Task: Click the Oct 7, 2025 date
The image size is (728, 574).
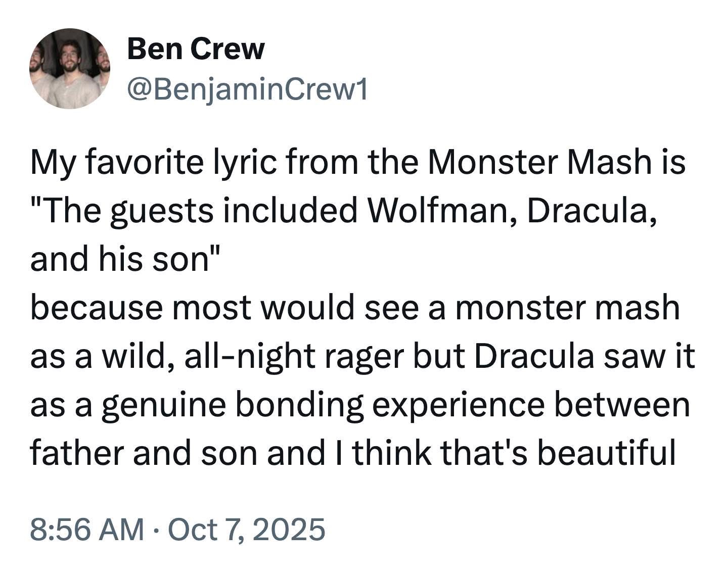Action: pos(246,530)
